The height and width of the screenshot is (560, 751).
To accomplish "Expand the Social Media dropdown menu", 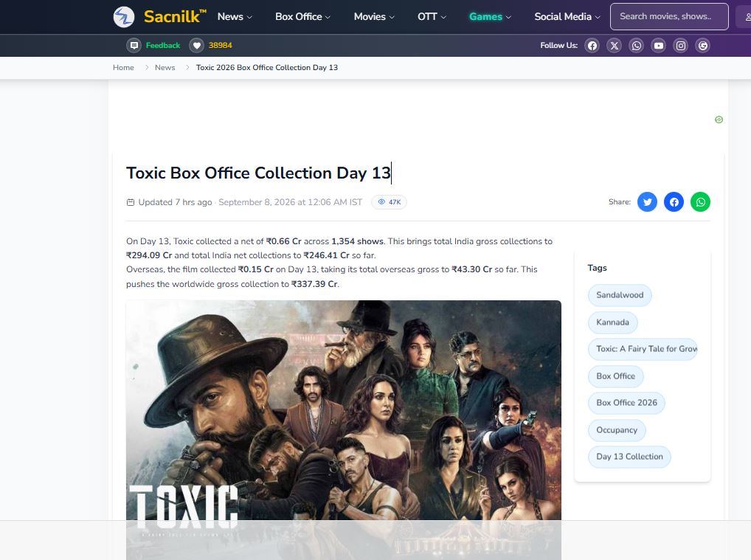I will pos(567,17).
